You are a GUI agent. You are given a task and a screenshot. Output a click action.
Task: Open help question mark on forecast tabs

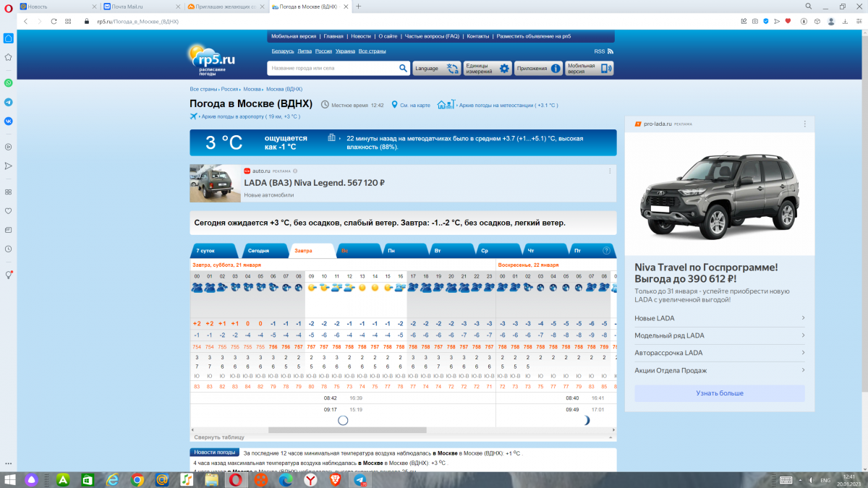[607, 250]
